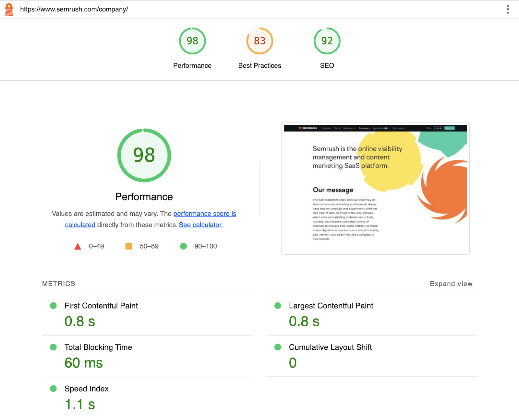Open the performance score is calculated link
The height and width of the screenshot is (420, 519).
click(204, 214)
